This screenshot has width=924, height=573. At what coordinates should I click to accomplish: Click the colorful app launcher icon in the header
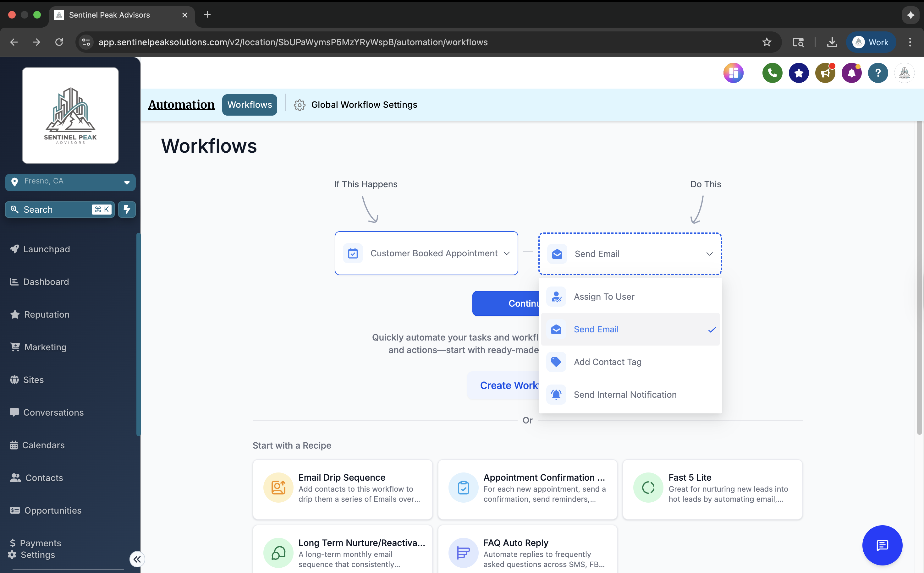point(733,73)
